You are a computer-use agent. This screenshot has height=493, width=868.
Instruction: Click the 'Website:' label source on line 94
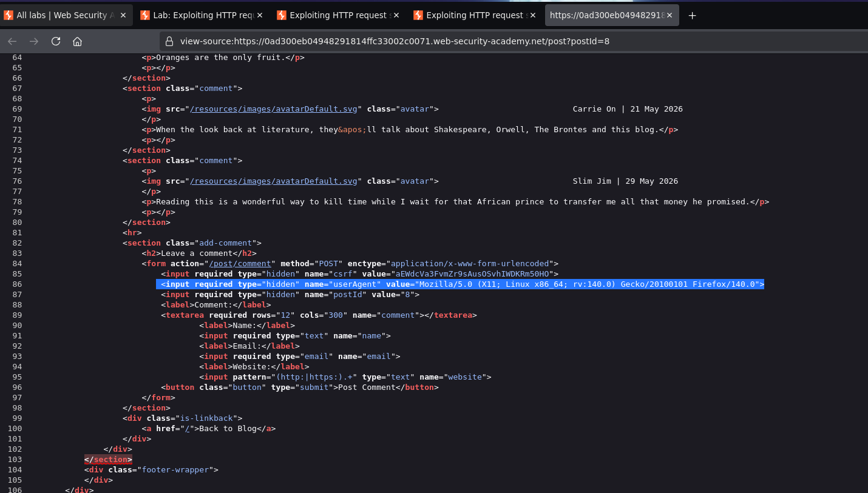coord(254,367)
